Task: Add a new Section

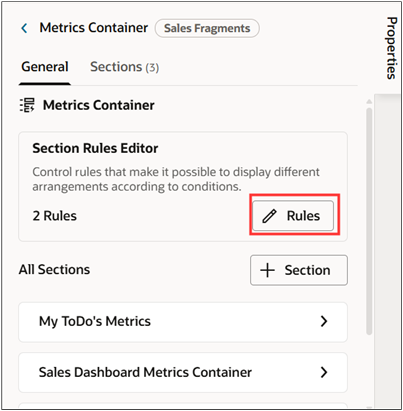Action: [299, 270]
